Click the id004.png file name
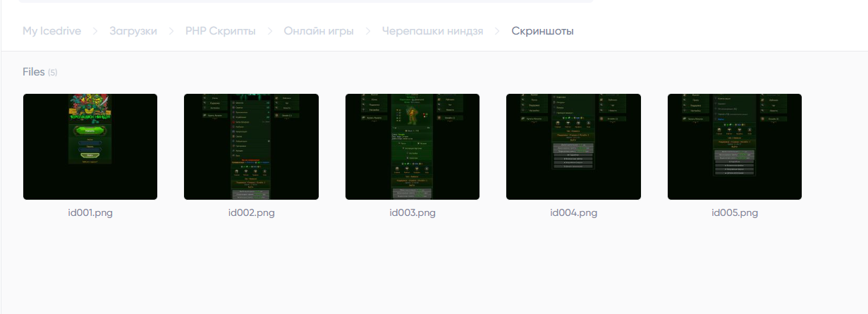Viewport: 868px width, 314px height. pyautogui.click(x=574, y=212)
